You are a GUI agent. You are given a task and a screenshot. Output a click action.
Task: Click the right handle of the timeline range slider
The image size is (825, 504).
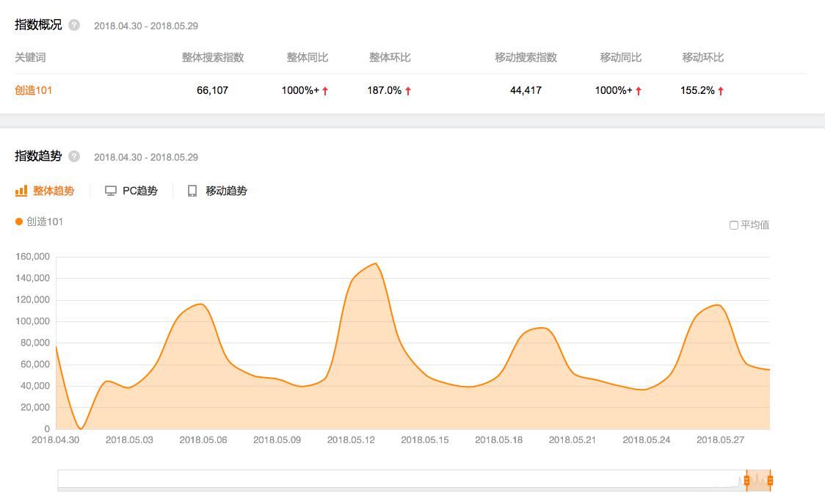tap(770, 481)
